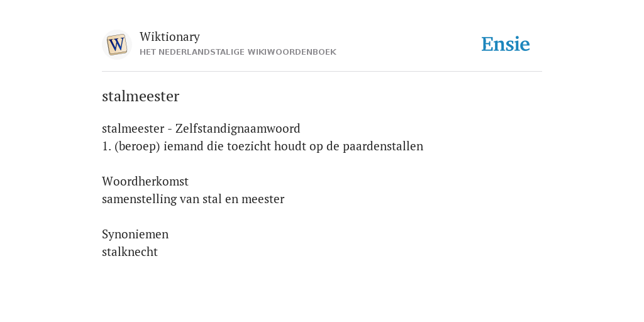Click the horizontal divider below the header
This screenshot has height=322, width=644.
[x=322, y=72]
